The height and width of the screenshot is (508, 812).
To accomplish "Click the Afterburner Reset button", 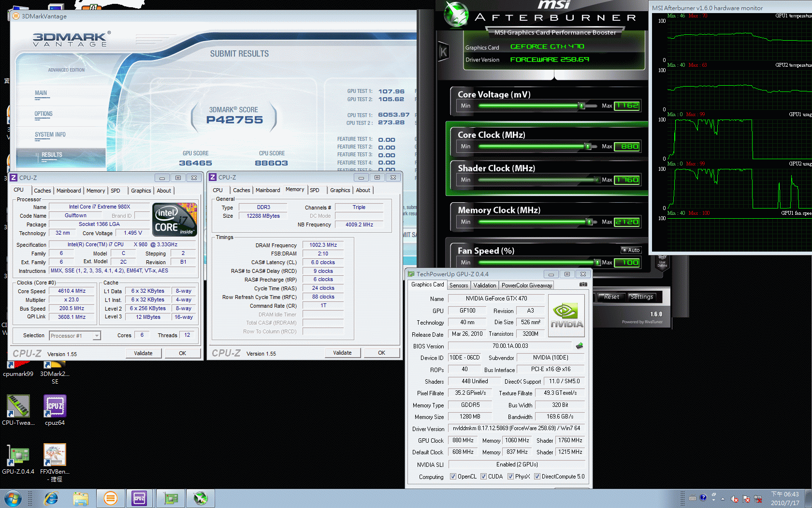I will tap(611, 297).
